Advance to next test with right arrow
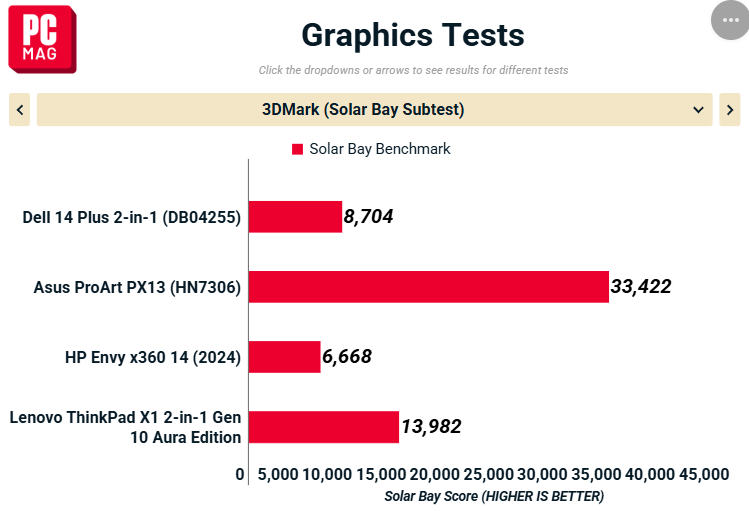 click(x=730, y=110)
